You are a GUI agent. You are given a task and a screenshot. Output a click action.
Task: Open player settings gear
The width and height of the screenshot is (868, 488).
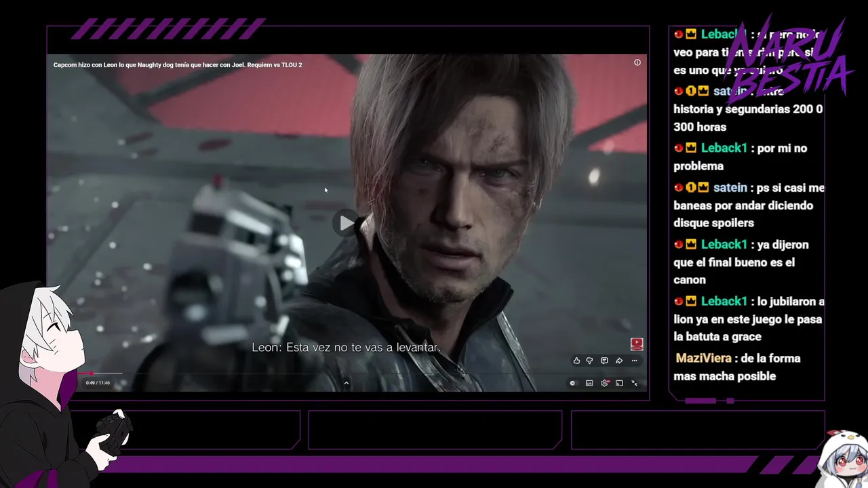(605, 383)
